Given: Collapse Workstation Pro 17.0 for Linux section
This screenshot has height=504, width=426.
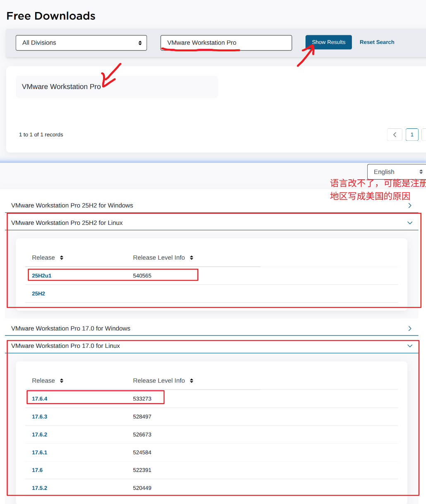Looking at the screenshot, I should [409, 346].
